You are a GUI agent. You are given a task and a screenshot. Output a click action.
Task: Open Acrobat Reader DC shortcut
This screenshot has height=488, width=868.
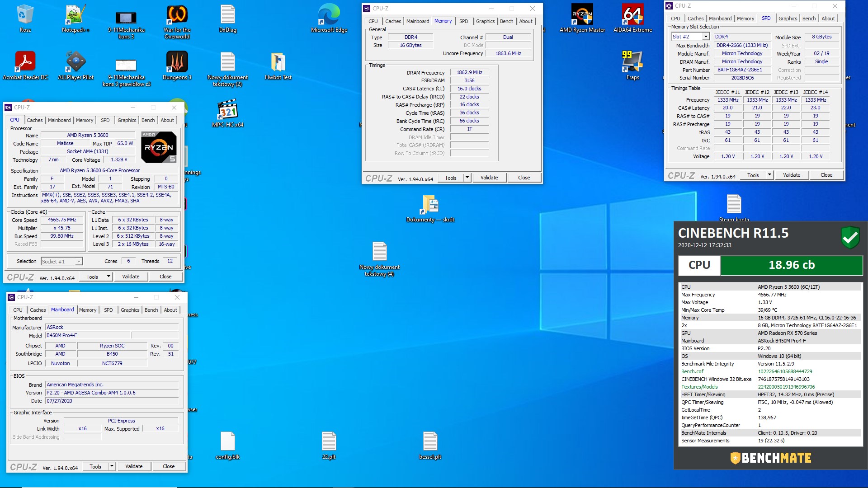(25, 66)
